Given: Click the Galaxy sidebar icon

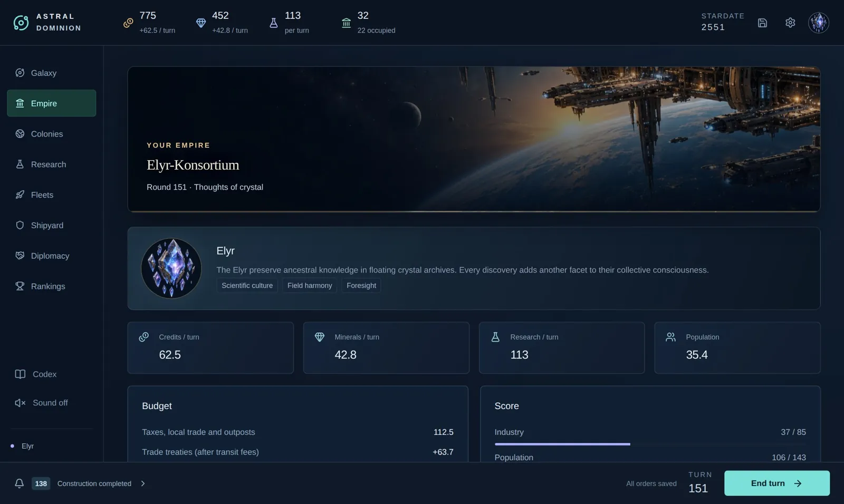Looking at the screenshot, I should (20, 73).
